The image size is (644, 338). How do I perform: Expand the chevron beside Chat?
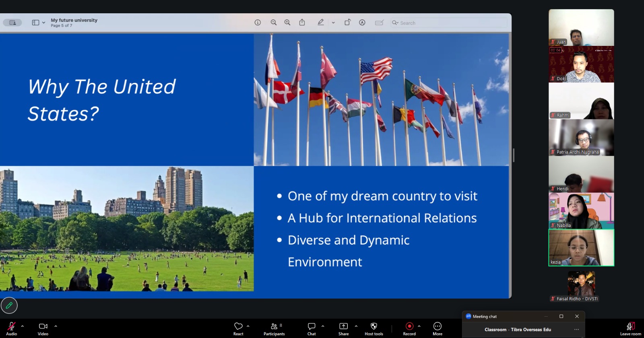coord(323,326)
